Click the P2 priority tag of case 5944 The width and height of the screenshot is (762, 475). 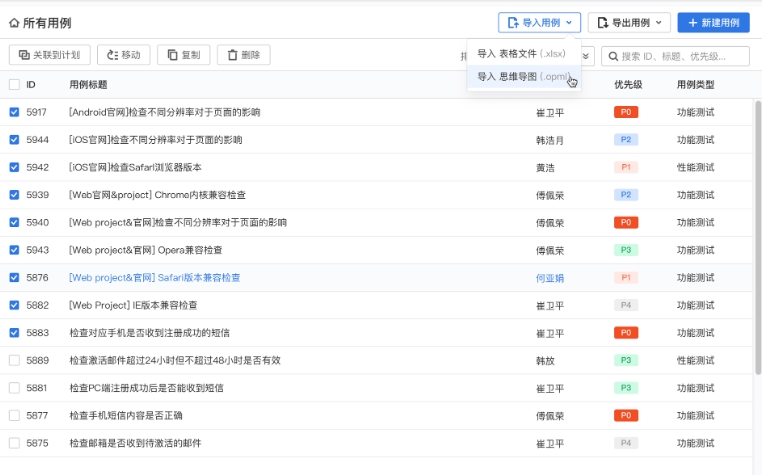click(x=626, y=140)
